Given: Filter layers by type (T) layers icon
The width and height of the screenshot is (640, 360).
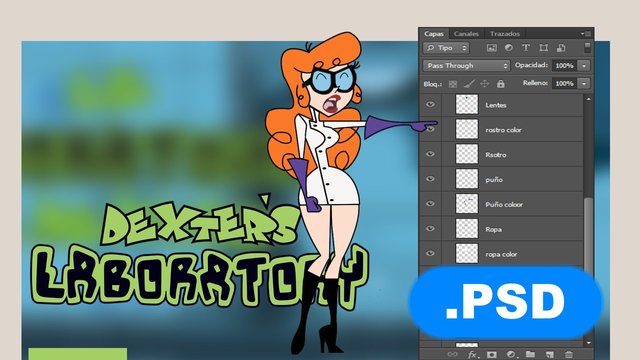Looking at the screenshot, I should click(x=526, y=48).
